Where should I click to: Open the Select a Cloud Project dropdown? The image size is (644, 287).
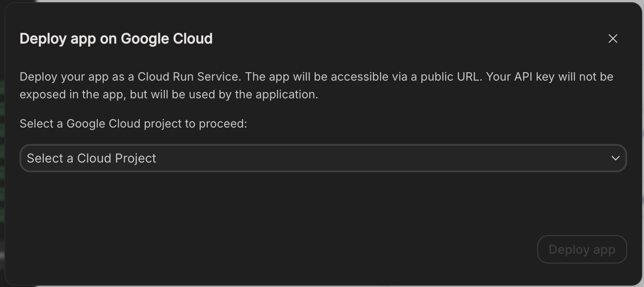coord(322,158)
